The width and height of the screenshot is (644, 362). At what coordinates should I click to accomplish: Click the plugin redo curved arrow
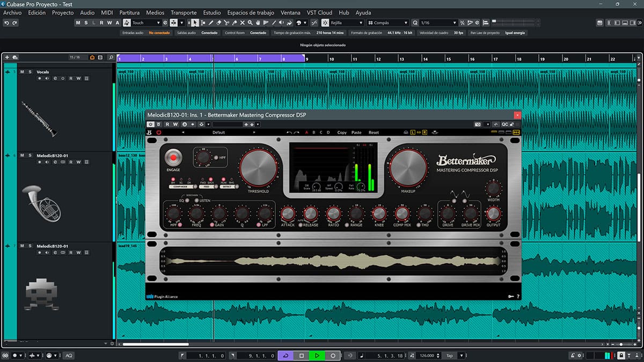click(297, 132)
